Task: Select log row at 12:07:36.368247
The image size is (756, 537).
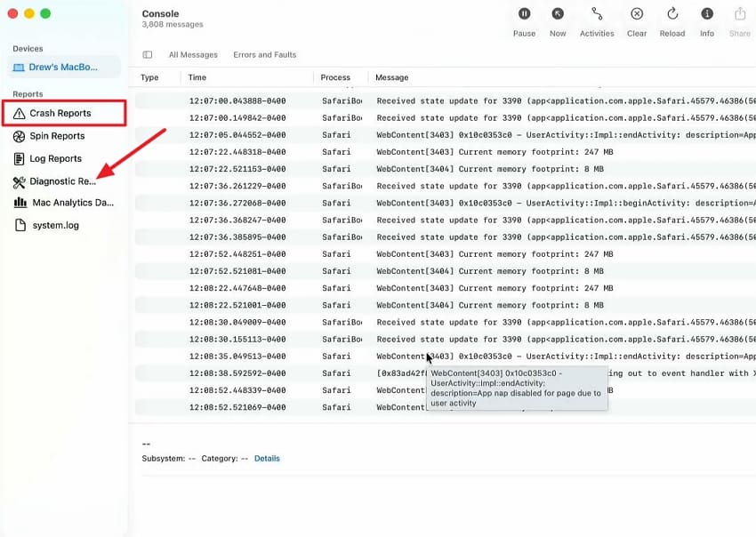Action: (446, 220)
